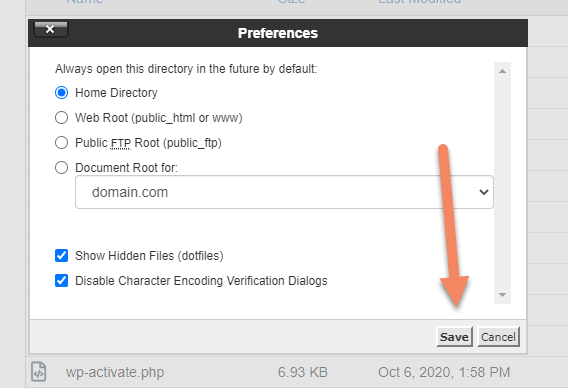The width and height of the screenshot is (568, 388).
Task: Click the scrollbar down arrow in Preferences
Action: pos(502,295)
